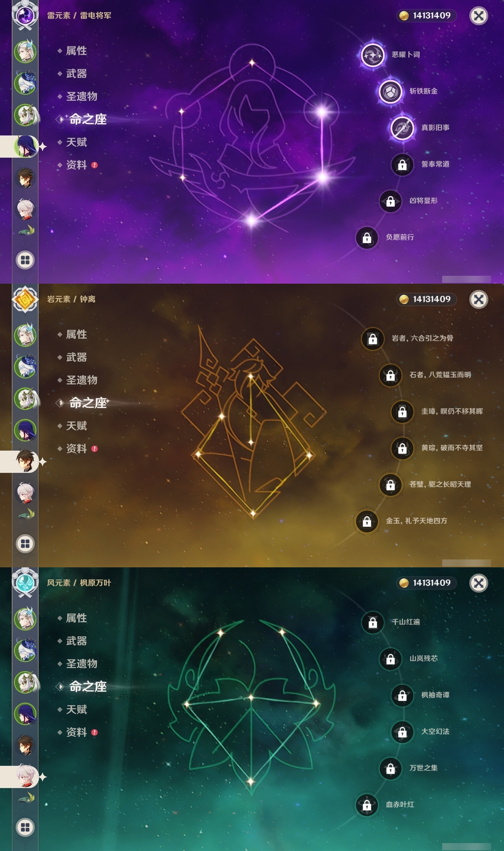The width and height of the screenshot is (504, 851).
Task: Click the 大空幻法 constellation label
Action: pos(435,731)
